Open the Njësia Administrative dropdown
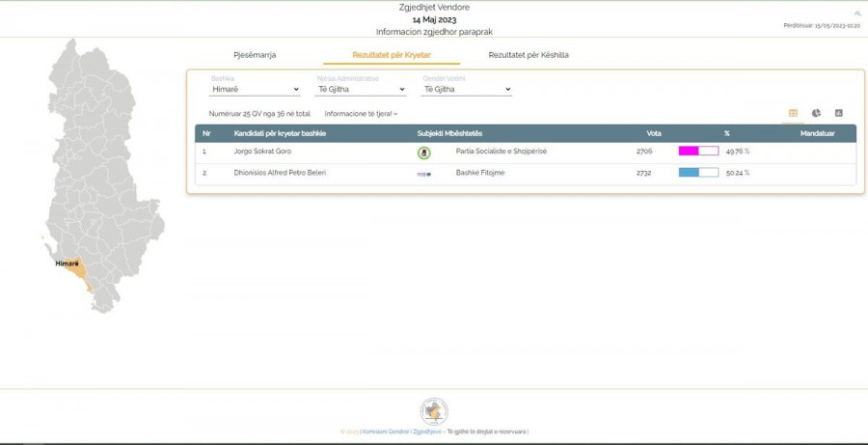The width and height of the screenshot is (868, 445). pos(361,90)
